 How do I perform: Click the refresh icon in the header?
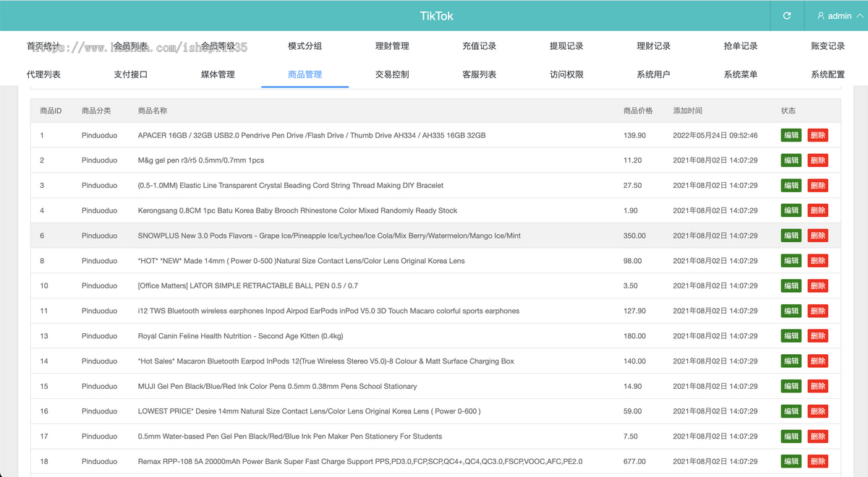(x=787, y=16)
